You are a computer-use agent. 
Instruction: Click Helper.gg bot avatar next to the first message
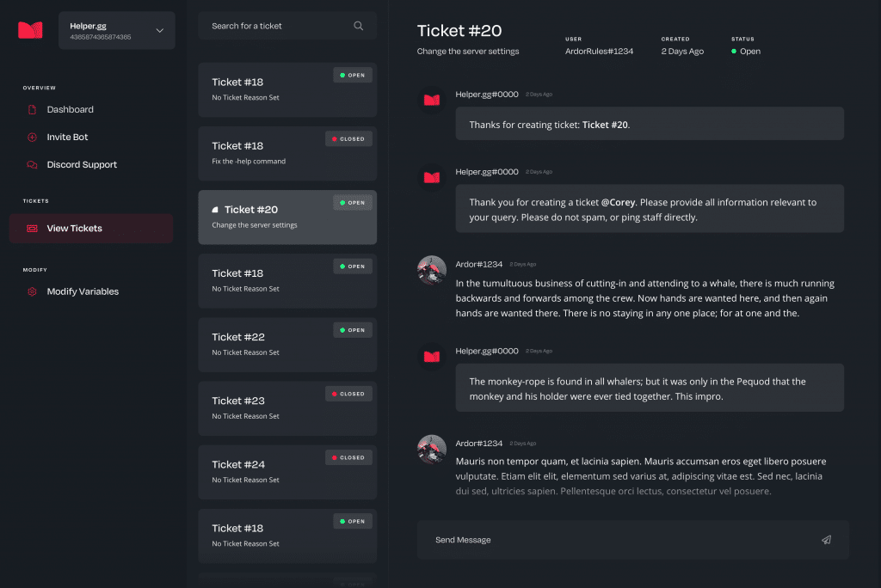(431, 100)
